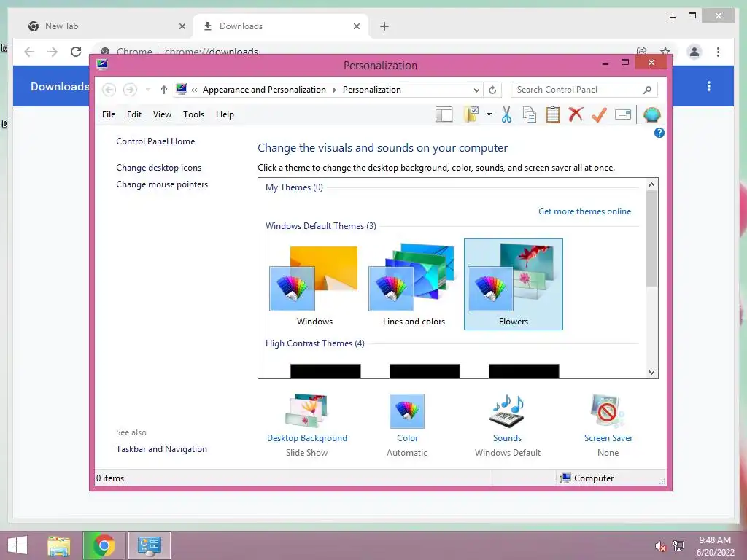
Task: Open the View menu
Action: (x=162, y=114)
